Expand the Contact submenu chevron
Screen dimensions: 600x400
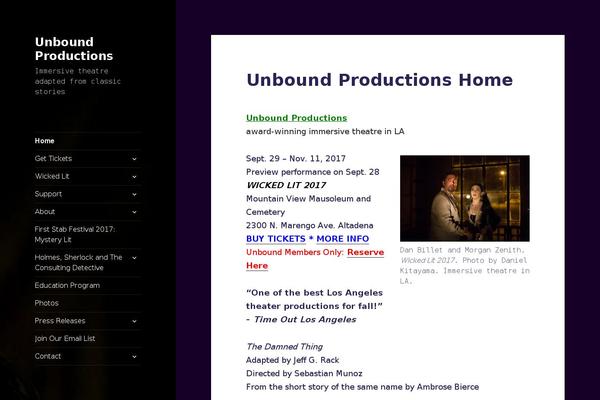(x=134, y=356)
